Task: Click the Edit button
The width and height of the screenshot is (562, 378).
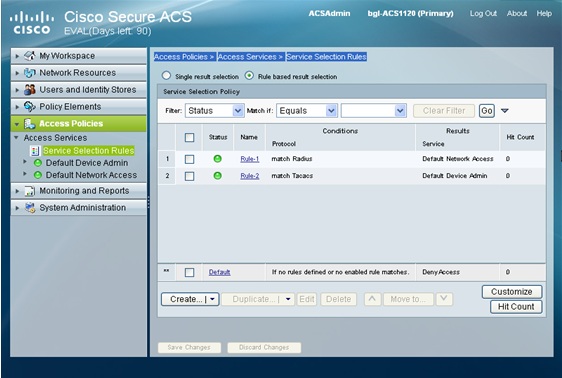Action: pos(307,299)
